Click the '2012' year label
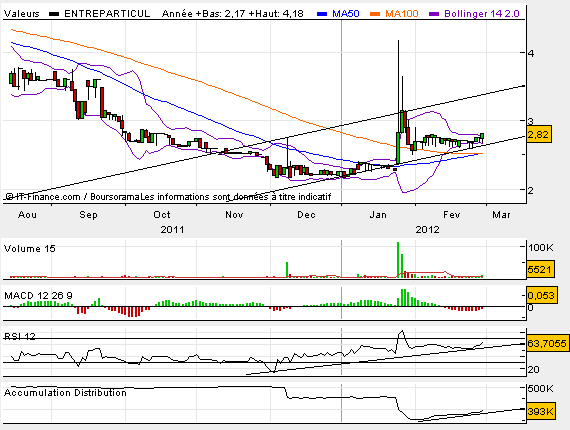The image size is (570, 430). (428, 230)
